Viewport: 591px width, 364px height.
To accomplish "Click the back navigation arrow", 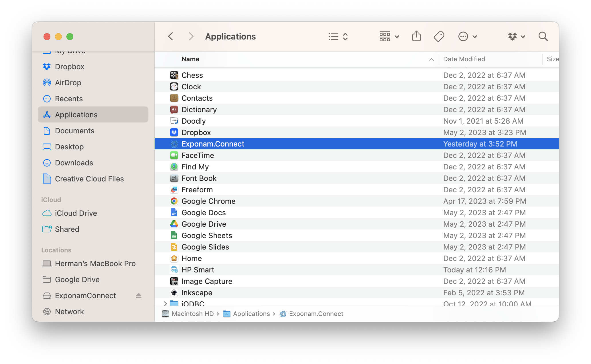I will (171, 36).
